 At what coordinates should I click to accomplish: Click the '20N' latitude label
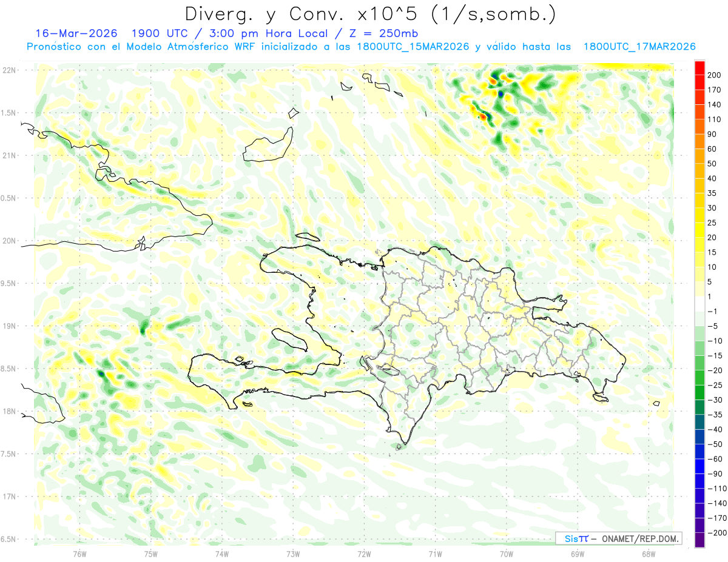click(x=10, y=241)
